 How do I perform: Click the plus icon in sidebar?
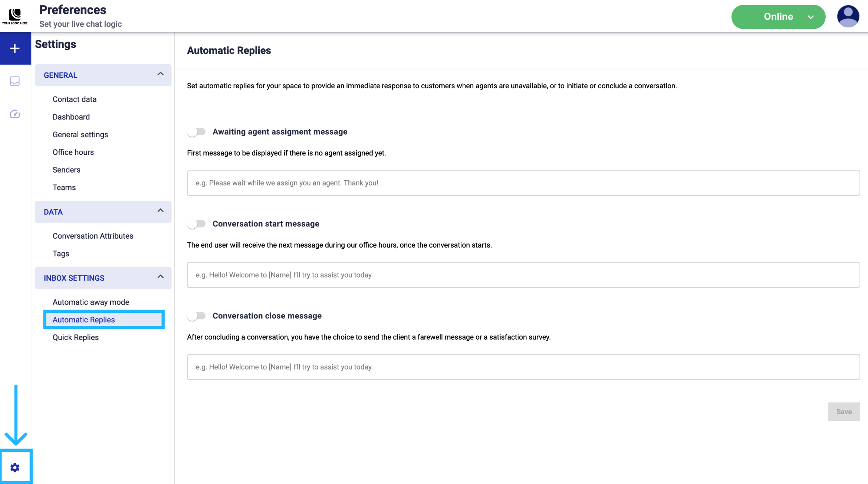pyautogui.click(x=15, y=48)
